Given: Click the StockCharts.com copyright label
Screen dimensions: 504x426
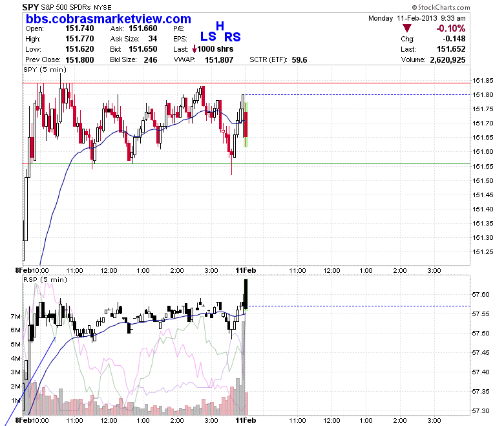Looking at the screenshot, I should [x=441, y=7].
